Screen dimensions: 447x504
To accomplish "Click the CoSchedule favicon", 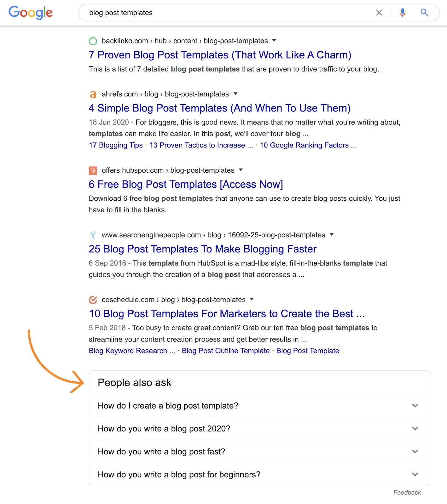I will pyautogui.click(x=93, y=300).
